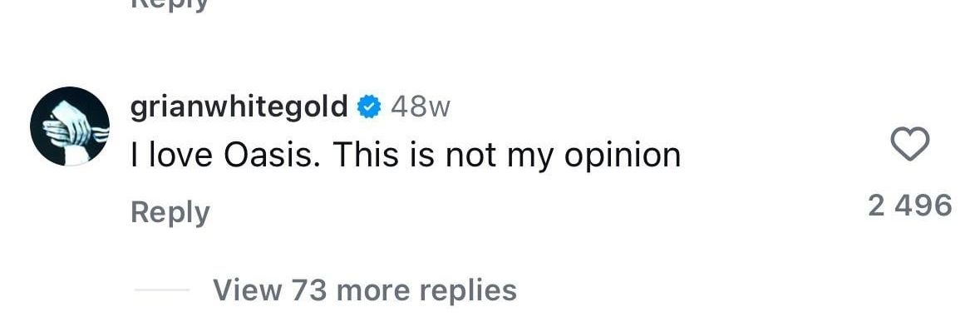Click the gray Reply link below the comment
This screenshot has width=980, height=327.
tap(170, 212)
